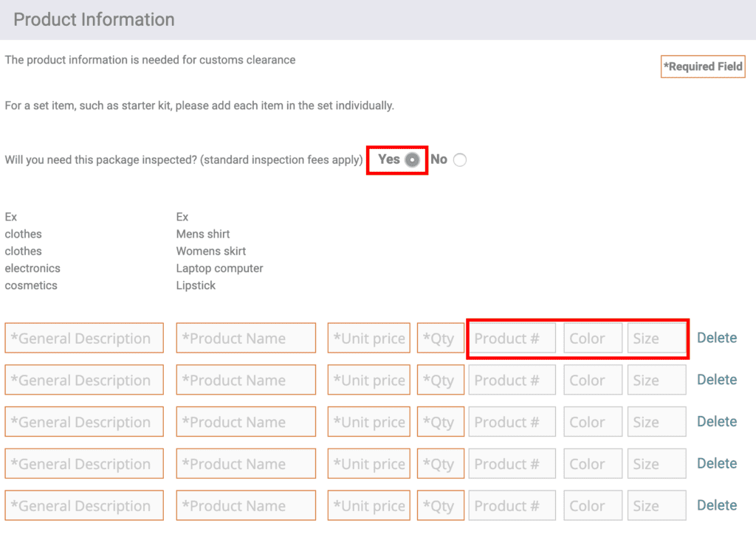This screenshot has width=756, height=551.
Task: Delete the first product row
Action: click(x=717, y=338)
